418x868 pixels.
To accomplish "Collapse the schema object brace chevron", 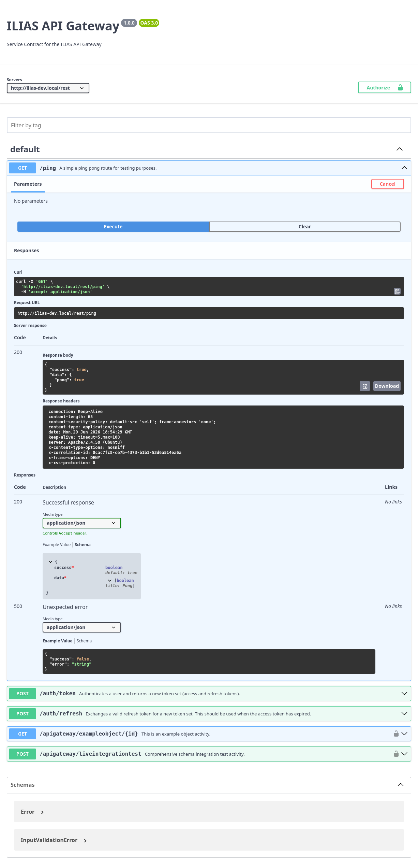I will [x=50, y=561].
